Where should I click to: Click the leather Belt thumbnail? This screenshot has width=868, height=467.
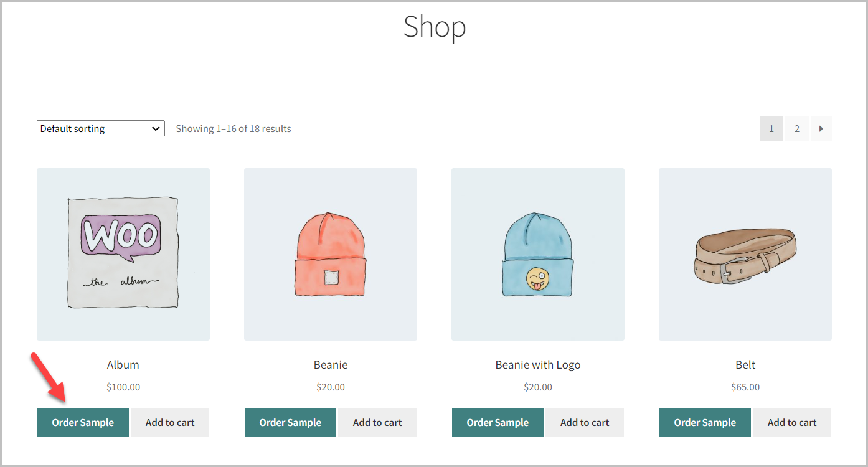[x=745, y=253]
